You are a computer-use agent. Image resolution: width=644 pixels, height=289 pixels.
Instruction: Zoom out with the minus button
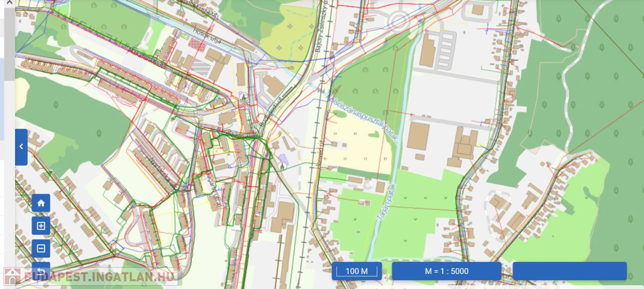tap(41, 248)
